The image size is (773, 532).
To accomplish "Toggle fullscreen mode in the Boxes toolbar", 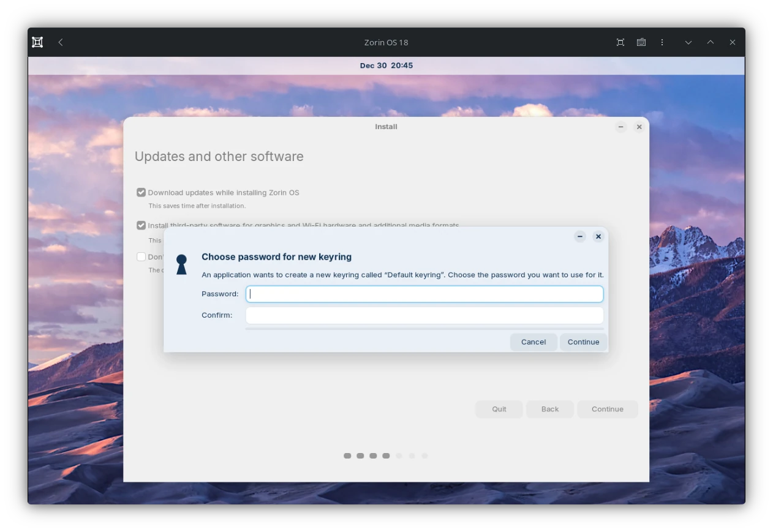I will coord(620,42).
